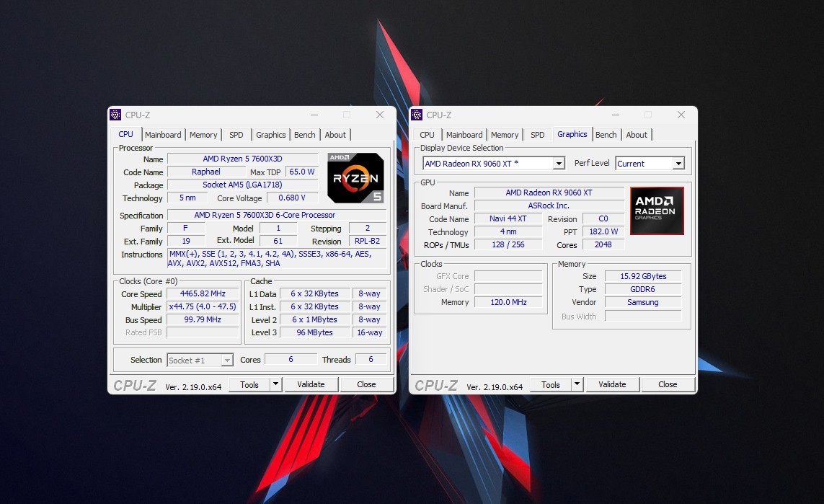Click CPU Technology value 5 nm
The height and width of the screenshot is (504, 824).
pyautogui.click(x=187, y=198)
